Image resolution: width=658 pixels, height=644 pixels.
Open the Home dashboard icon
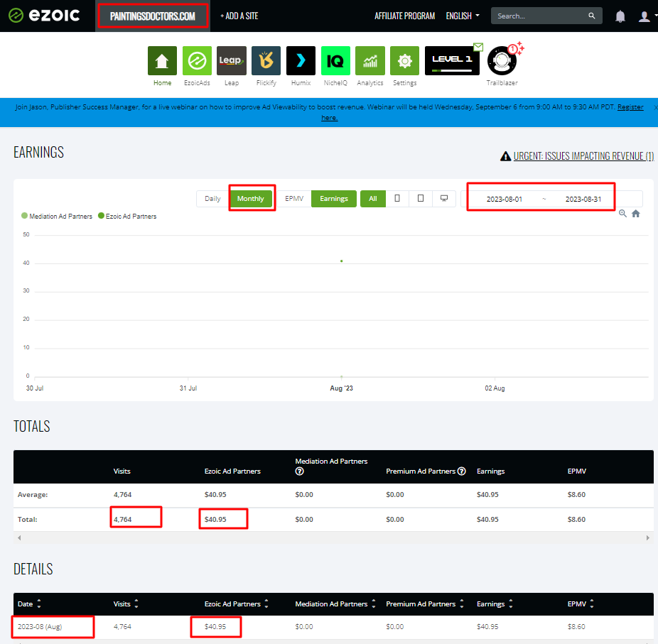[x=163, y=61]
